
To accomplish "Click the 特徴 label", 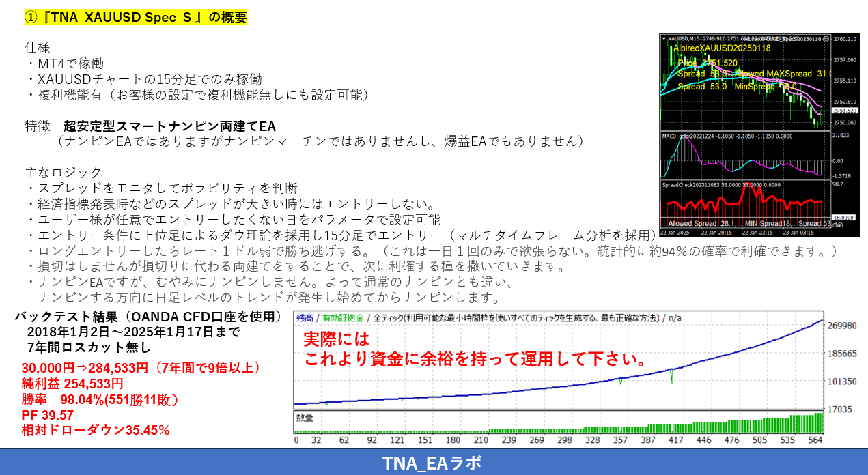I will (37, 126).
